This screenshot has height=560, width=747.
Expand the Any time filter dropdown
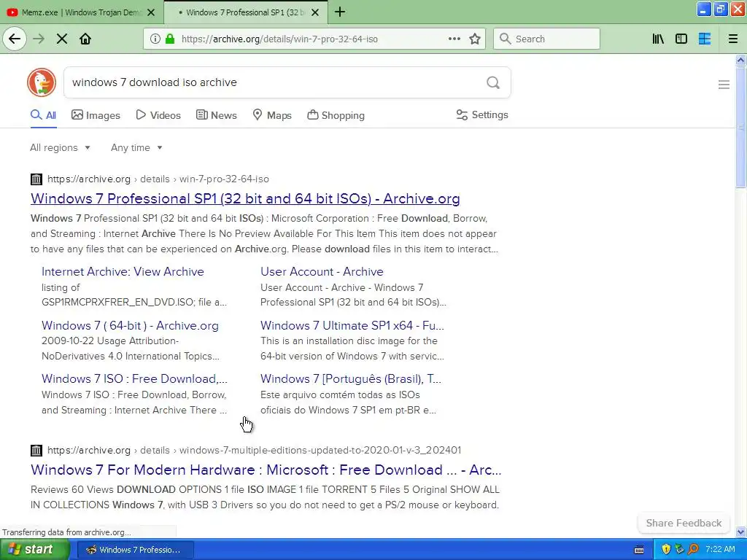tap(136, 147)
